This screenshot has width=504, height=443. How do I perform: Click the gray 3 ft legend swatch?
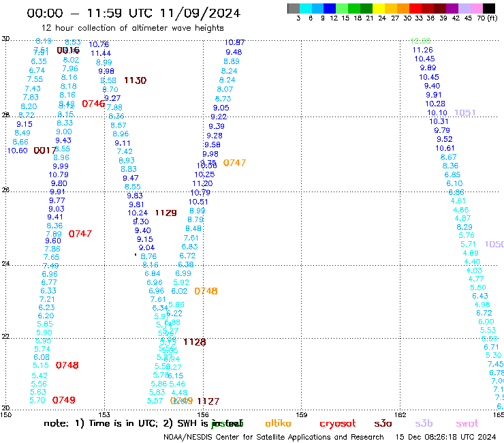294,8
